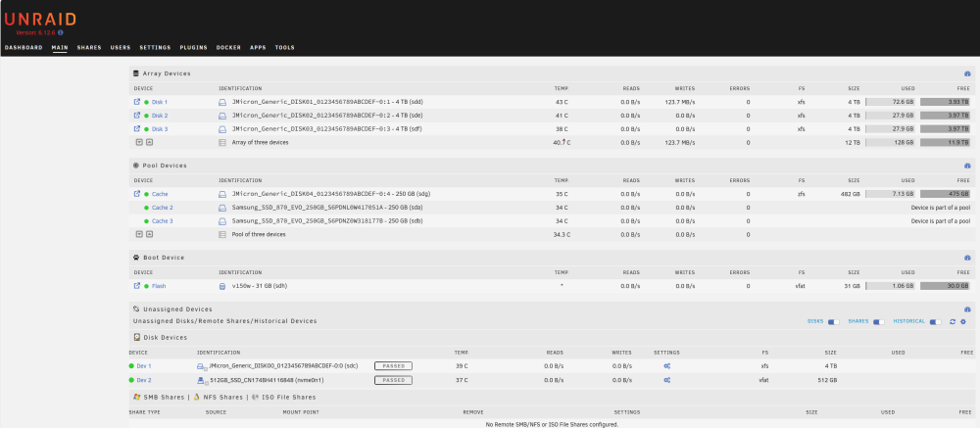Screen dimensions: 980x428
Task: Click the flash drive icon beside v150w
Action: [x=221, y=286]
